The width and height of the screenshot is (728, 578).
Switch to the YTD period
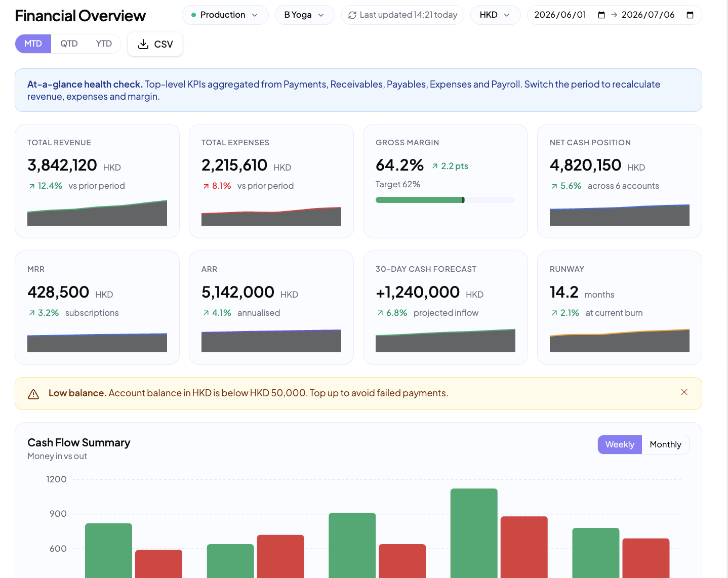coord(104,44)
